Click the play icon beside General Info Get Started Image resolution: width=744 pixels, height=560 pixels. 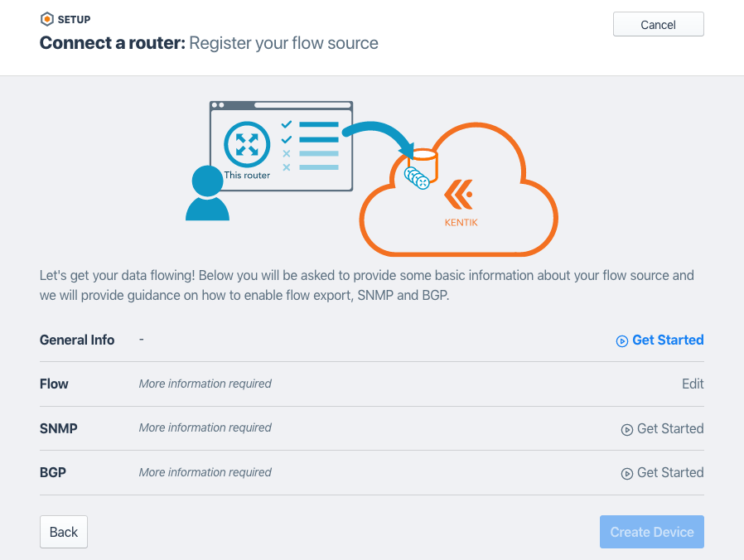click(x=621, y=340)
